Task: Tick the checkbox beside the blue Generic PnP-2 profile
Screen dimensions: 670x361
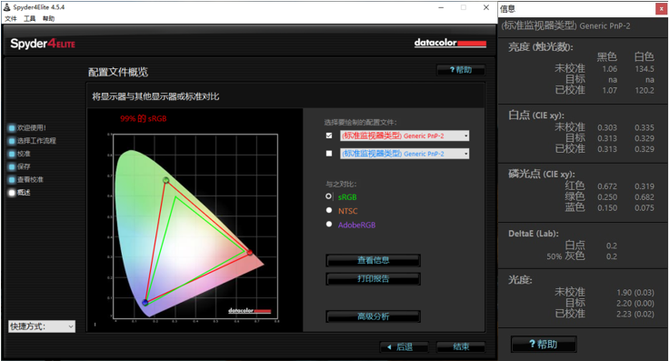Action: click(329, 153)
